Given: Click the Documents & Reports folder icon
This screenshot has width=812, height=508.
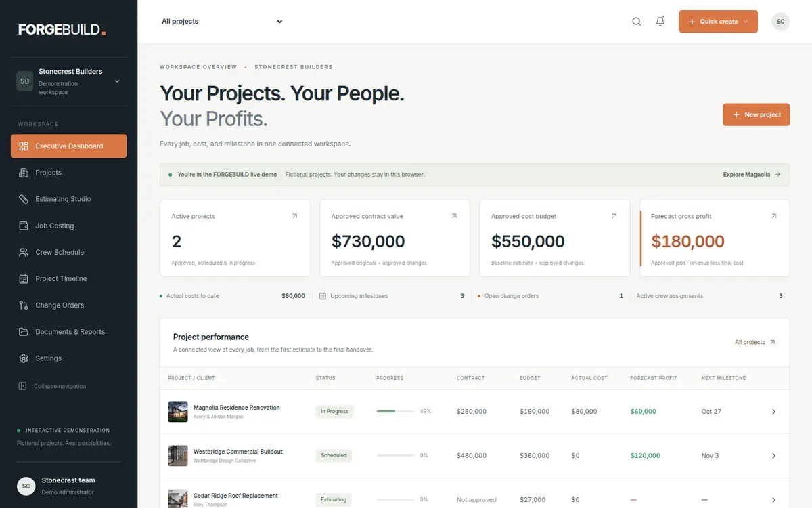Looking at the screenshot, I should pyautogui.click(x=24, y=332).
